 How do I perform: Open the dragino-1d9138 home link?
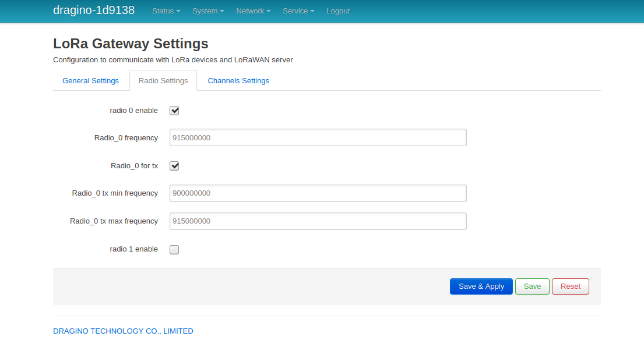point(94,10)
